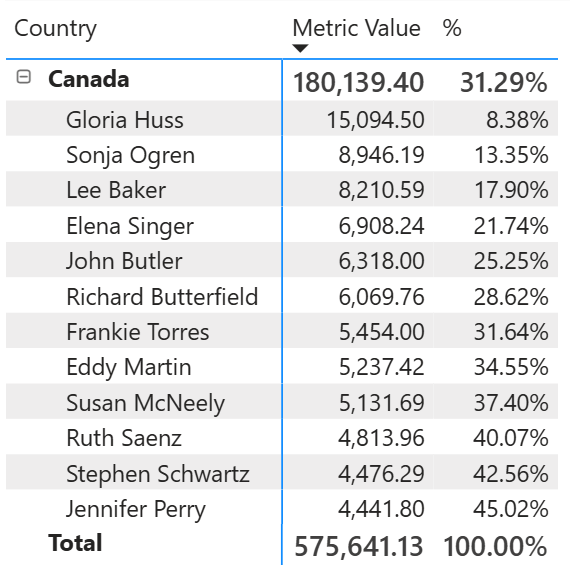This screenshot has width=570, height=570.
Task: Select the Elena Singer row
Action: click(x=282, y=225)
